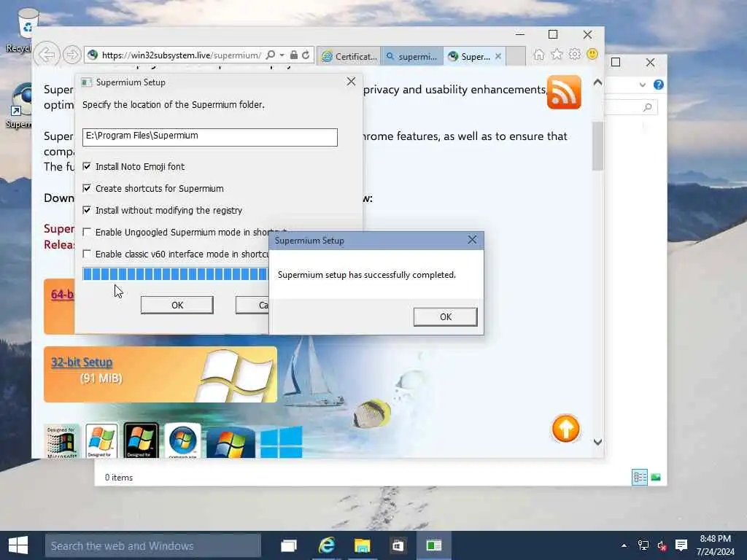Click the File Explorer search magnifier

click(x=647, y=107)
